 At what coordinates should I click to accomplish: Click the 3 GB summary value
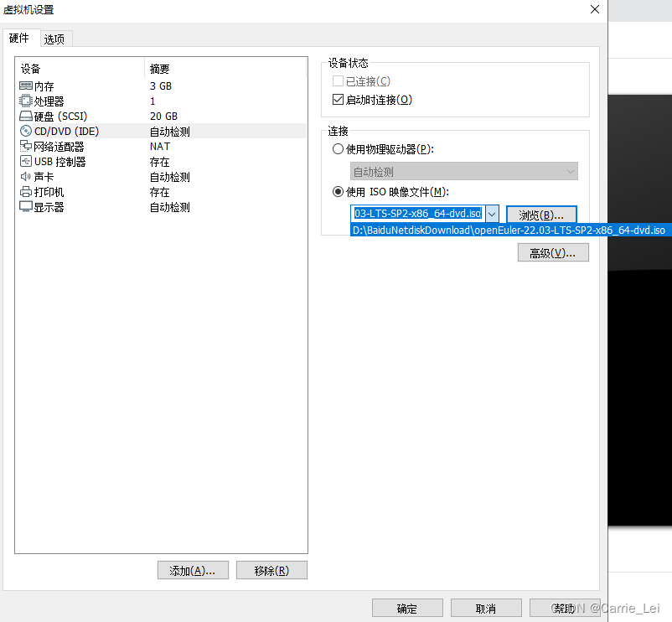(x=161, y=86)
